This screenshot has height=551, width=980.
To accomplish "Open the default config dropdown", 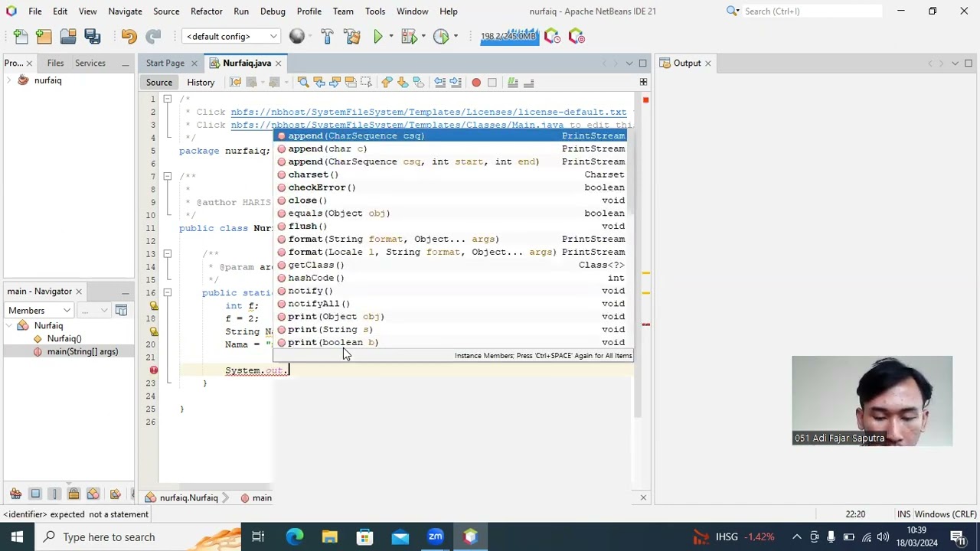I will 230,36.
